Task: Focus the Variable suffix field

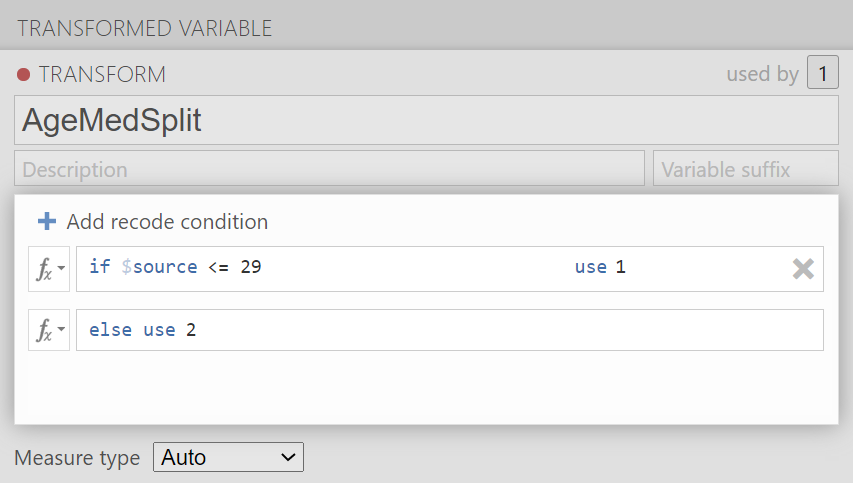Action: [x=745, y=169]
